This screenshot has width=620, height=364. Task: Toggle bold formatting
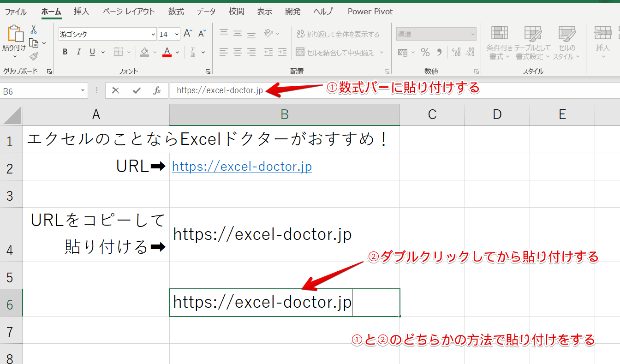coord(65,52)
